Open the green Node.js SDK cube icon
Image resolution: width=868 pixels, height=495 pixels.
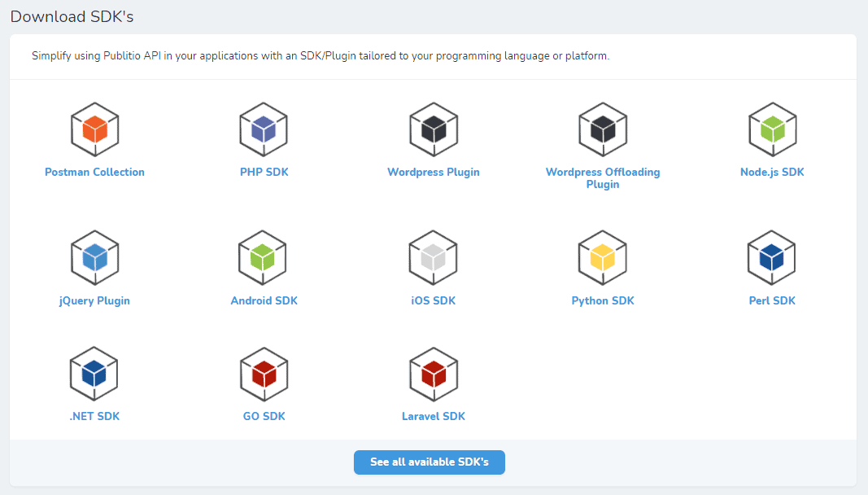772,129
